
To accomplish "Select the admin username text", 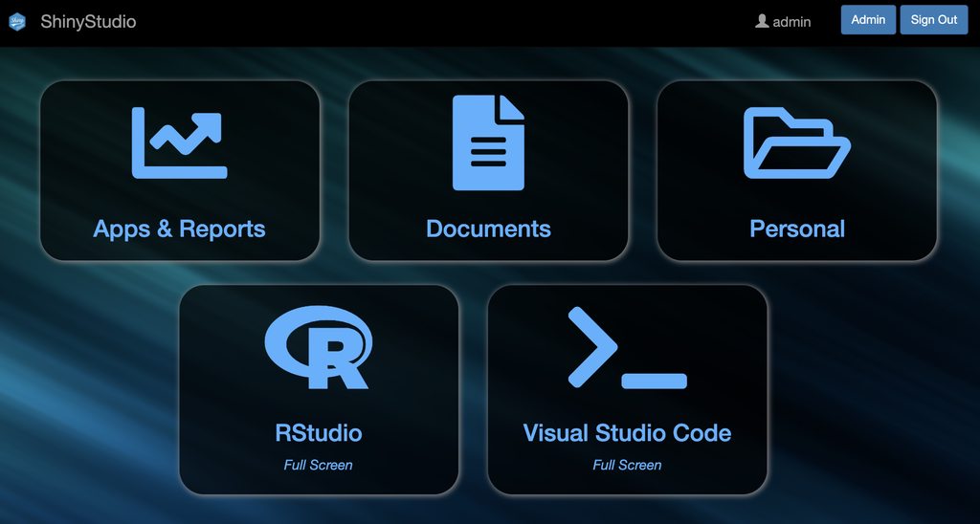I will tap(791, 22).
